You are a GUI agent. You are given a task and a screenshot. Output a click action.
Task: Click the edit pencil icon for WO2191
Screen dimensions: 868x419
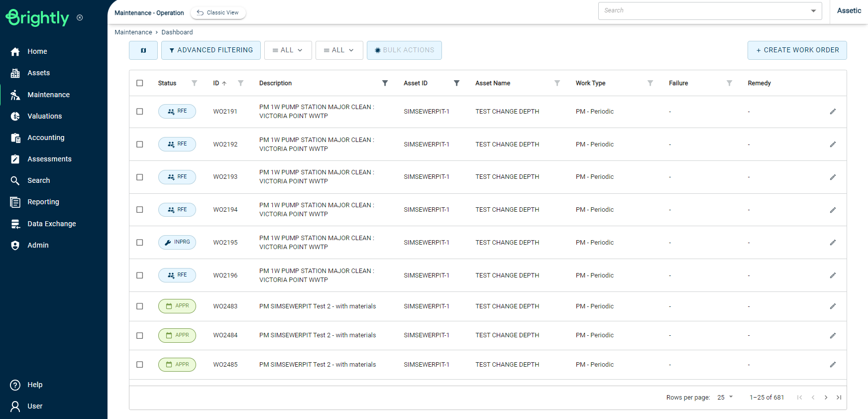833,112
